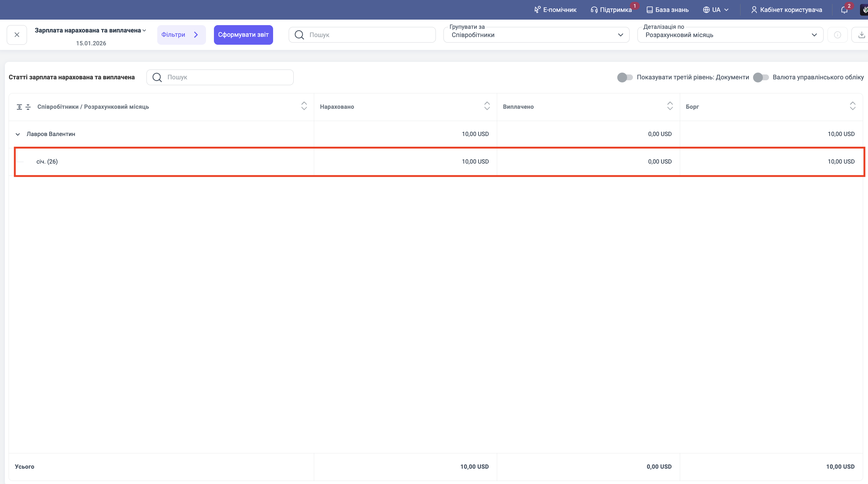
Task: Collapse the Лавров Валентин row
Action: (18, 134)
